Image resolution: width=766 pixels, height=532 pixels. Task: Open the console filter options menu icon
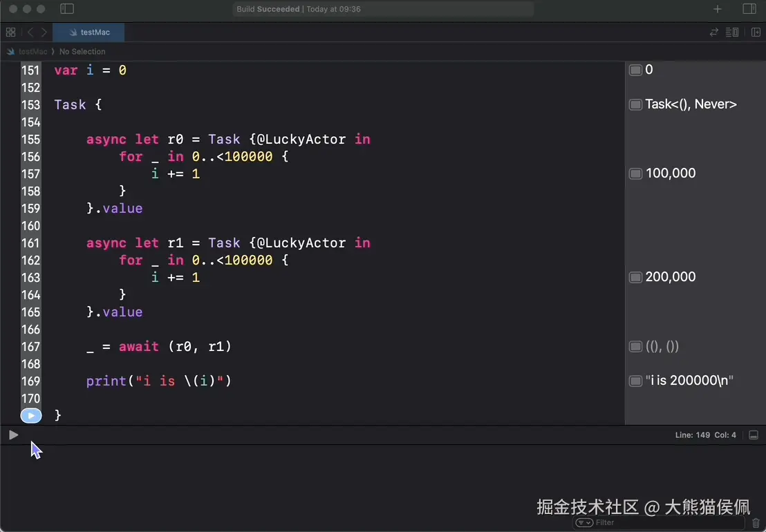tap(584, 523)
